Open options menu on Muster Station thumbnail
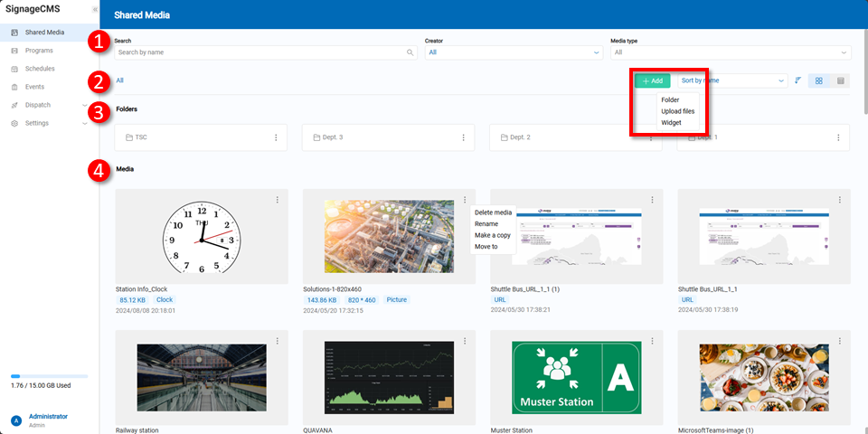The height and width of the screenshot is (434, 868). tap(652, 341)
